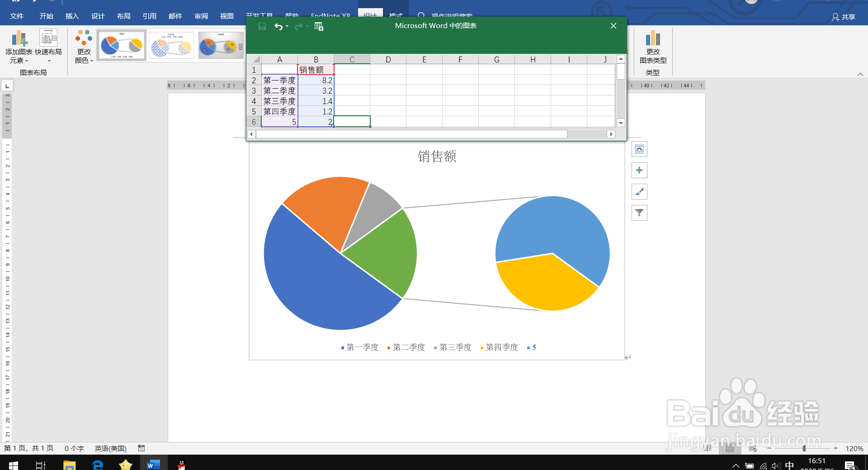Switch to 开始 ribbon tab
The width and height of the screenshot is (868, 470).
tap(47, 16)
